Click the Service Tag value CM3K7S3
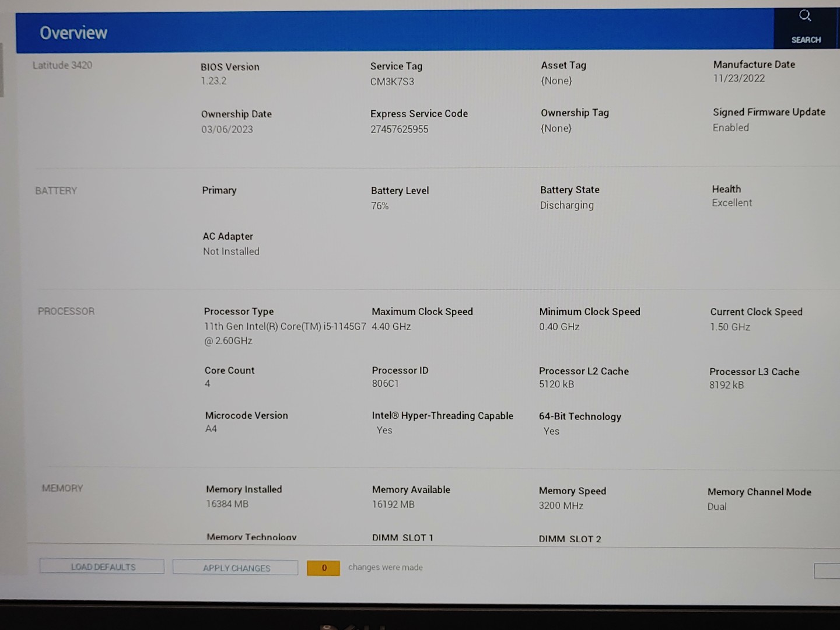The height and width of the screenshot is (630, 840). click(x=392, y=82)
